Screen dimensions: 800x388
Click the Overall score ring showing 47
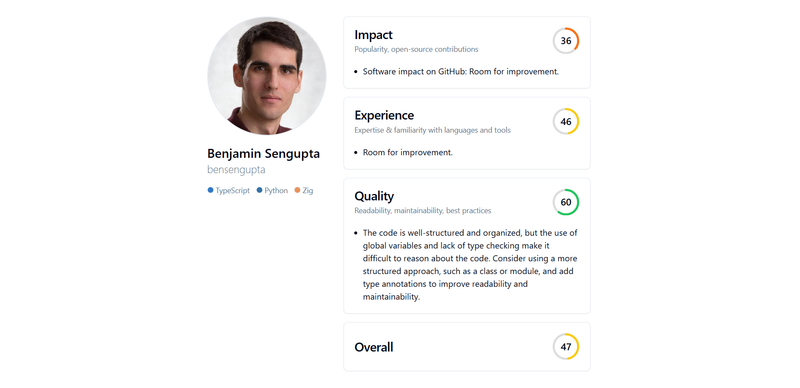pos(566,347)
